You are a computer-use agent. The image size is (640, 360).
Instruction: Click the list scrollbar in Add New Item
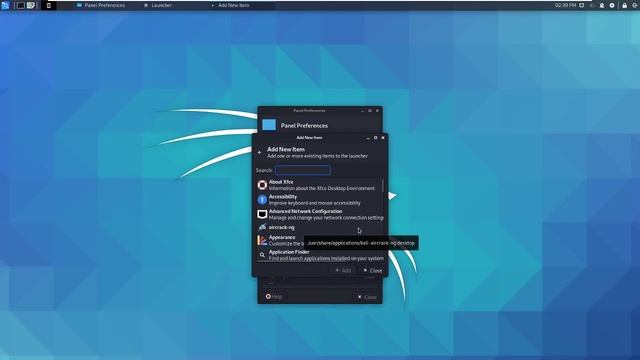[x=382, y=186]
